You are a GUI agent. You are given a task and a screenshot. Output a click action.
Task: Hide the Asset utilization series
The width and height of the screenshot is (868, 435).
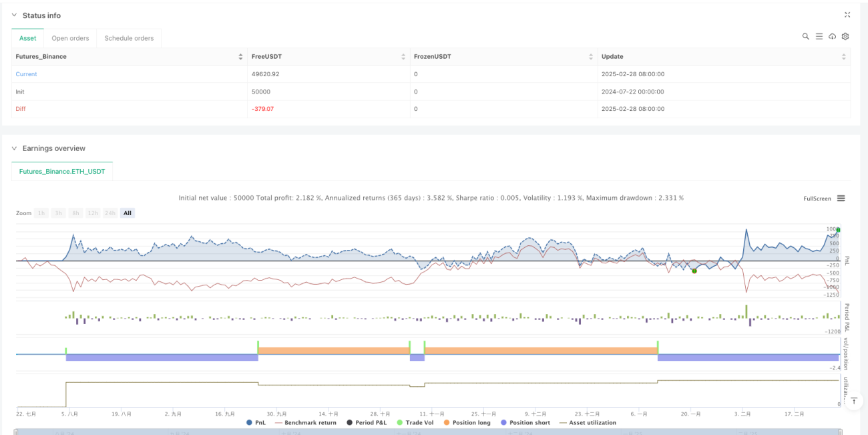point(588,422)
